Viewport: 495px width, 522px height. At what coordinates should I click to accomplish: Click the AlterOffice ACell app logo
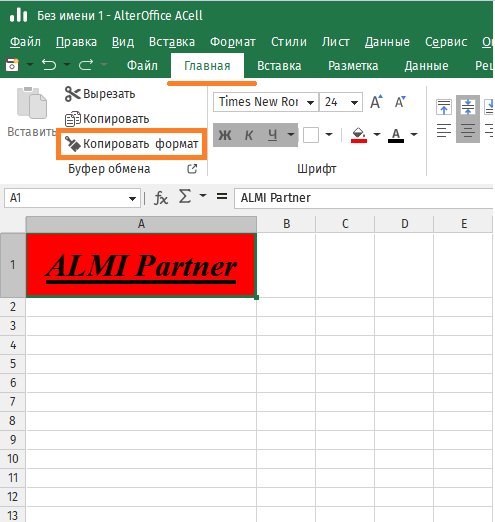[x=18, y=15]
